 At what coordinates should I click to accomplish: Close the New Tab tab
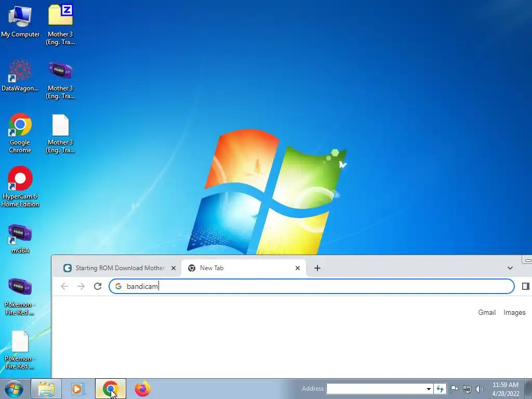(298, 268)
